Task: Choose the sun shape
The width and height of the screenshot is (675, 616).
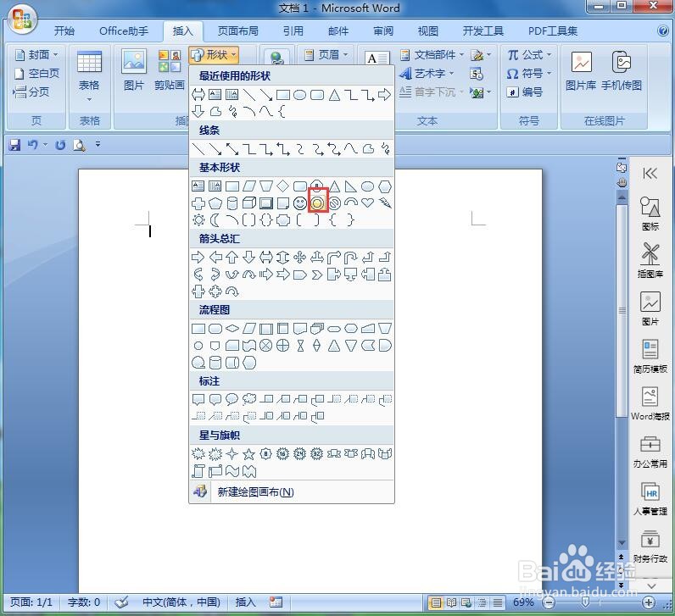Action: pos(198,220)
